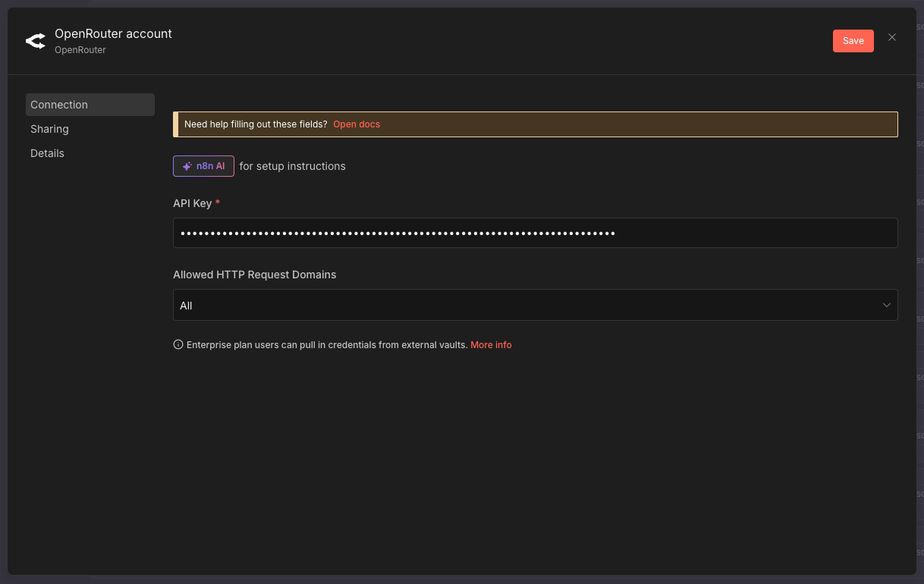Click the OpenRouter subtitle under the title
The height and width of the screenshot is (584, 924).
point(80,50)
